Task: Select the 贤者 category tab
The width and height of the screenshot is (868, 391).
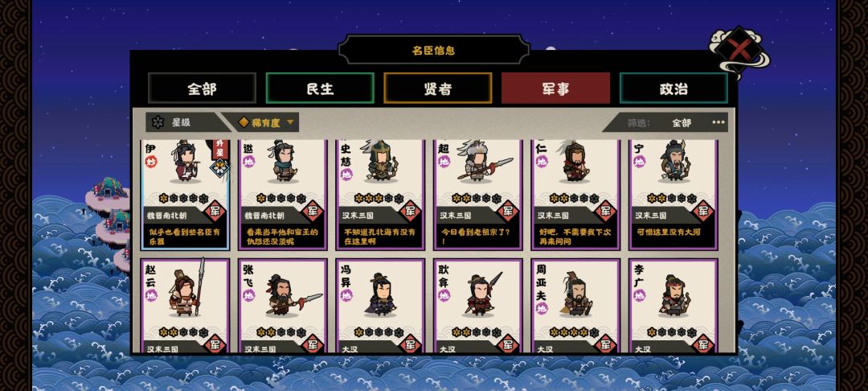Action: pyautogui.click(x=438, y=88)
